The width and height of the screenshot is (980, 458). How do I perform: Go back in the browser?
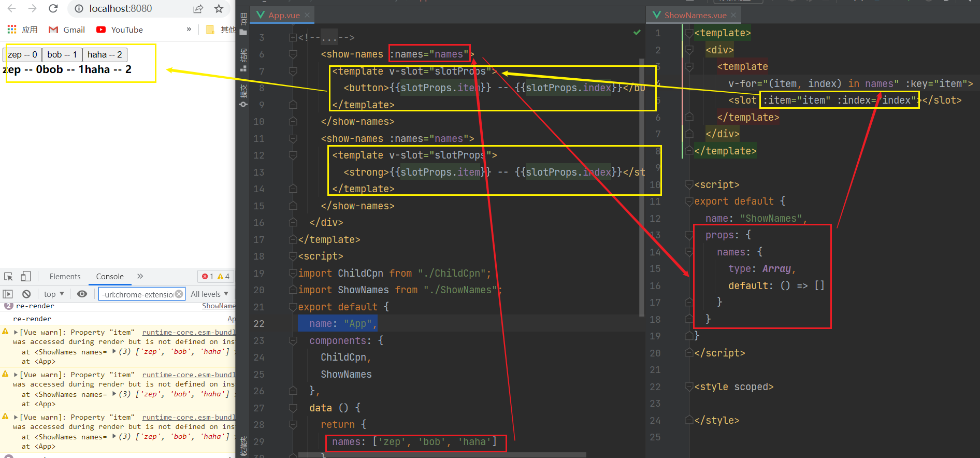point(12,8)
